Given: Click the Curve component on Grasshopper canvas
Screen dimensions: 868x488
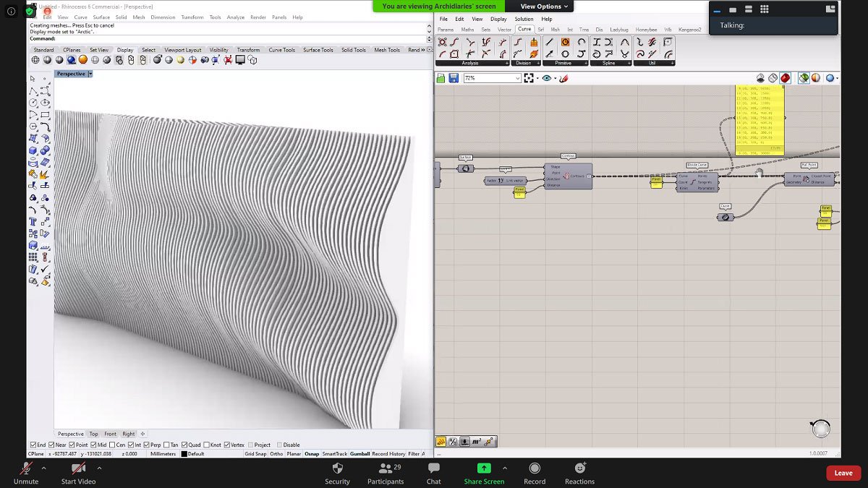Looking at the screenshot, I should (x=725, y=217).
